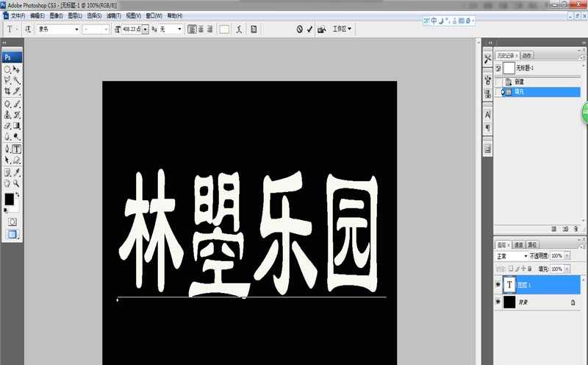
Task: Select the Pen tool
Action: [7, 149]
